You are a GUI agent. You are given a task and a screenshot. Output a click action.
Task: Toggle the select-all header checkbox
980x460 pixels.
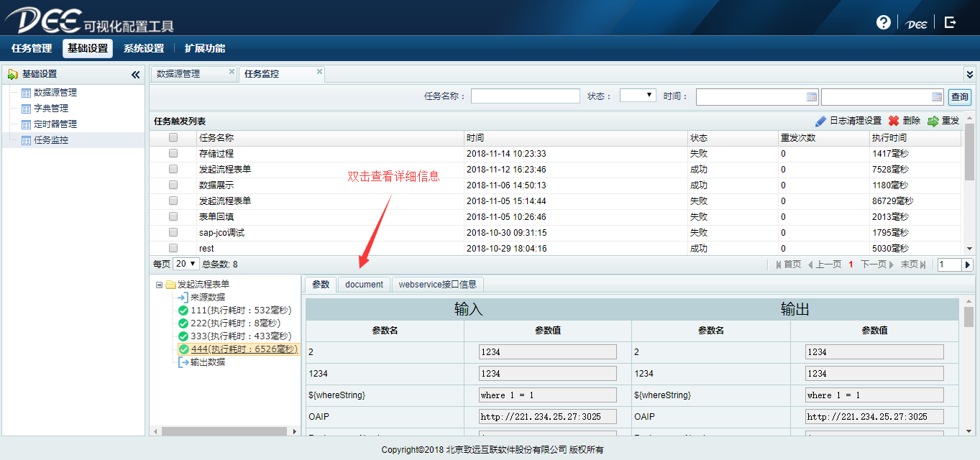click(173, 137)
